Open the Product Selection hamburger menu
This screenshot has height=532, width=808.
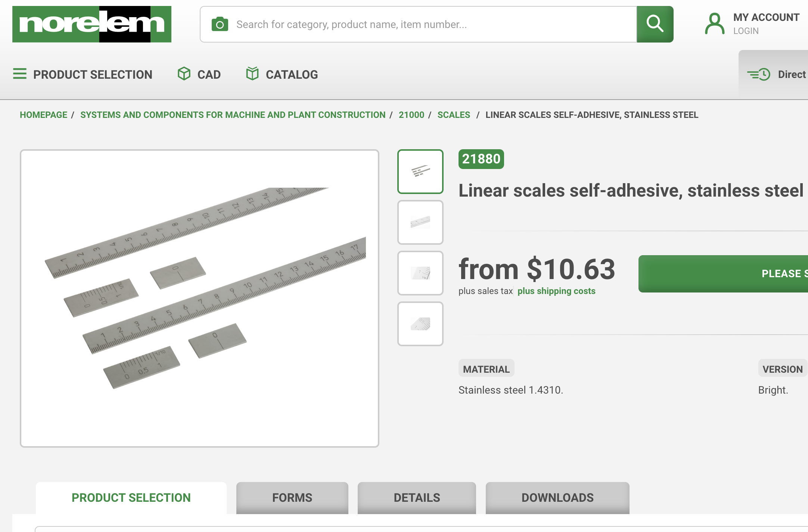pos(20,74)
